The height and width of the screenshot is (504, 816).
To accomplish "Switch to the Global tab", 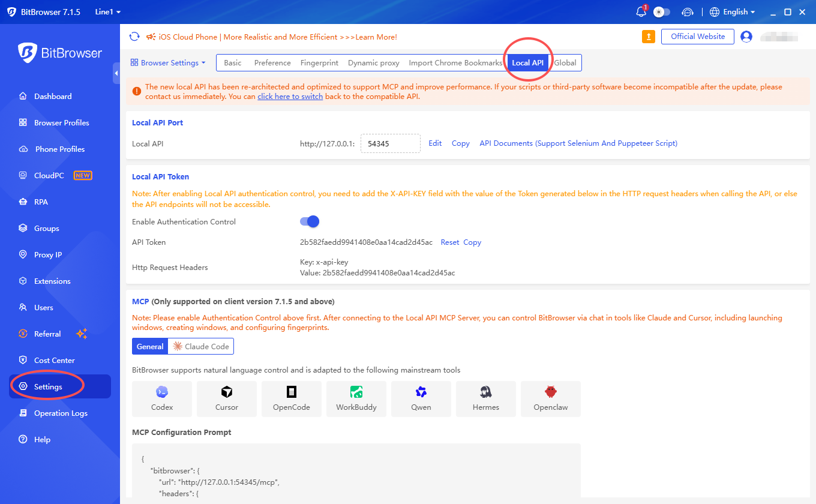I will (565, 62).
